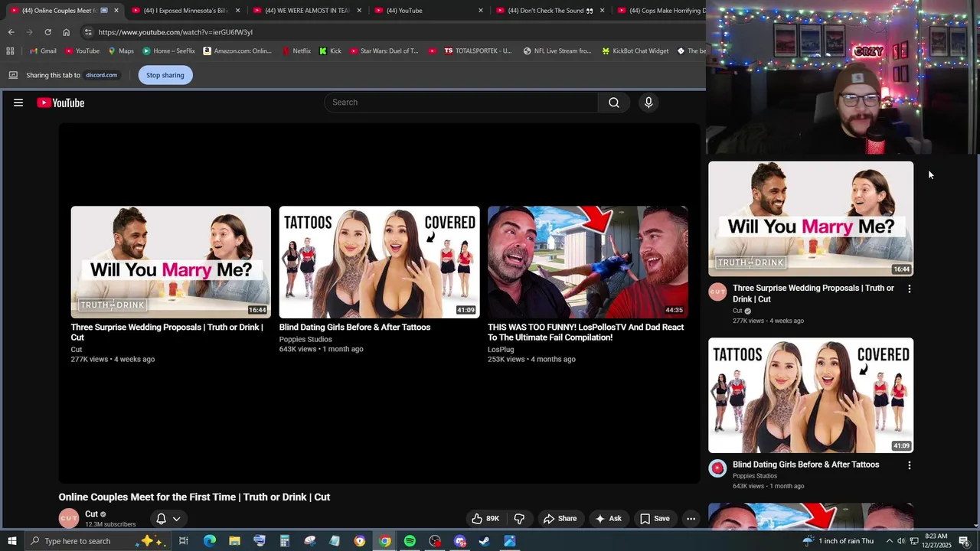Open the Cut channel avatar below the title
Image resolution: width=980 pixels, height=551 pixels.
tap(69, 519)
